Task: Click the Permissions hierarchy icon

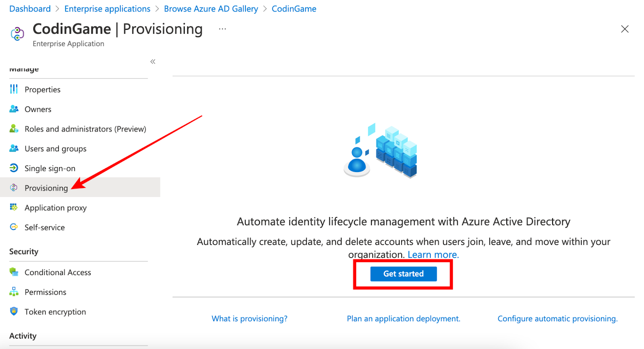Action: pyautogui.click(x=14, y=292)
